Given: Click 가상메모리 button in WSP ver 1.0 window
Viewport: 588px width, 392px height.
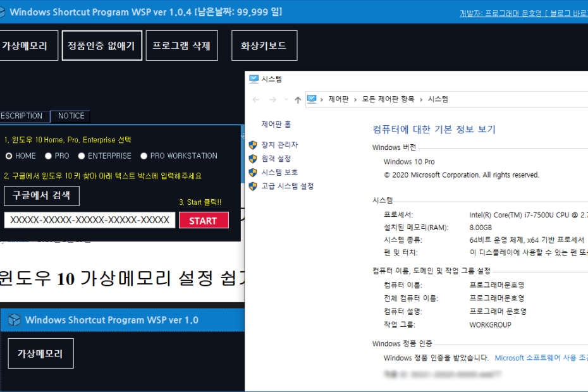Looking at the screenshot, I should coord(41,353).
